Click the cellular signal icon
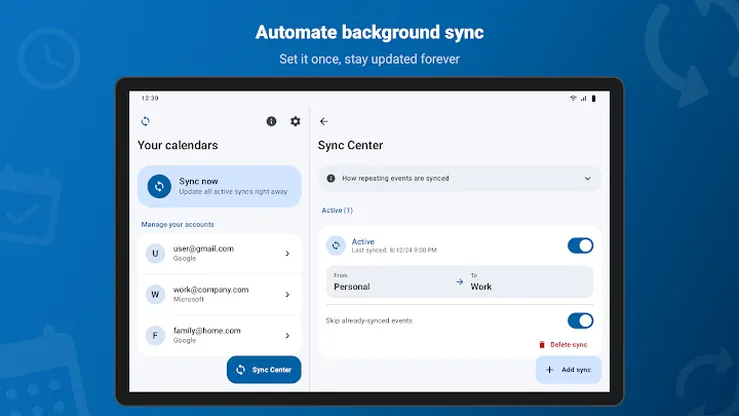The height and width of the screenshot is (416, 739). (x=583, y=98)
